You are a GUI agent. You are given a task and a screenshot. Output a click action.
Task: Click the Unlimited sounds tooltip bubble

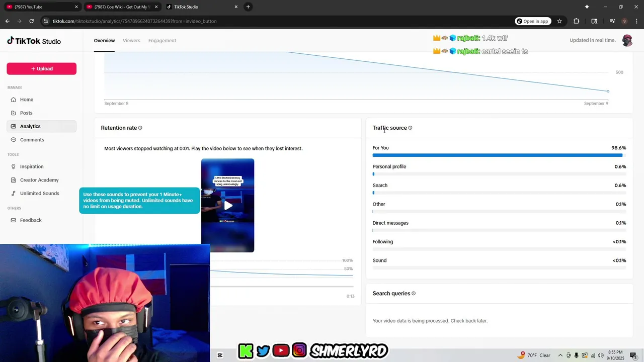click(139, 201)
